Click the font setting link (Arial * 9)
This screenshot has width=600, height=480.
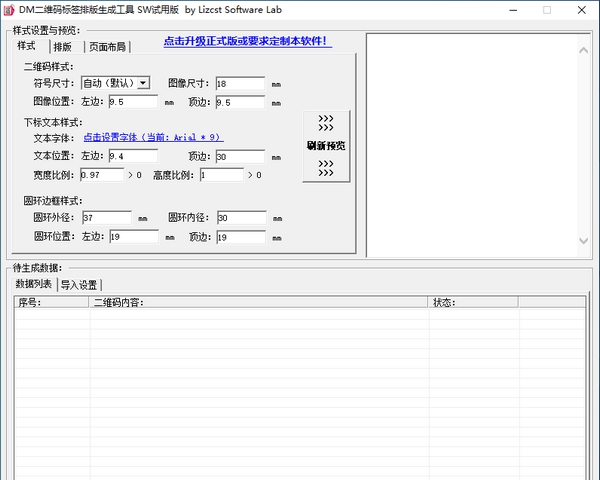[153, 137]
